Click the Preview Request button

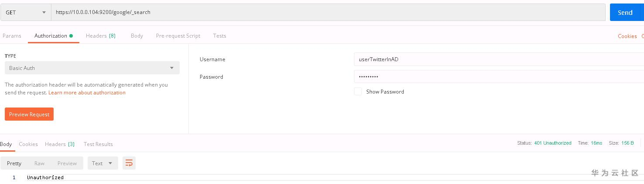[x=29, y=114]
